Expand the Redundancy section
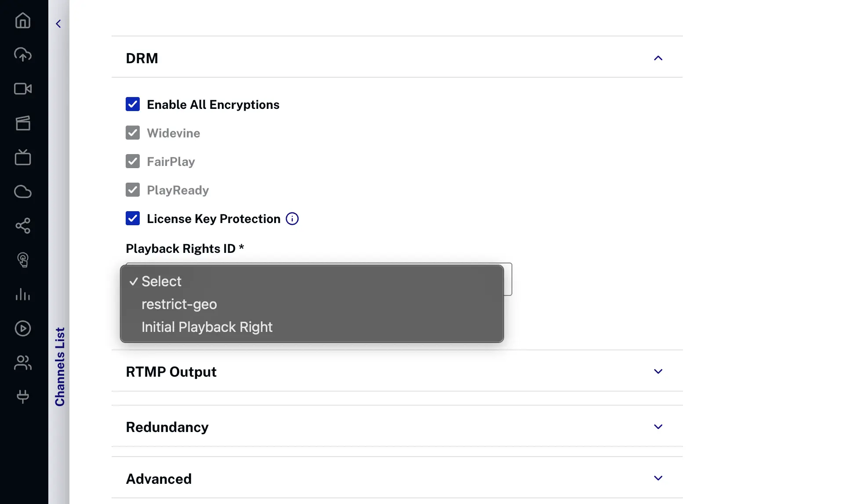 (x=658, y=426)
